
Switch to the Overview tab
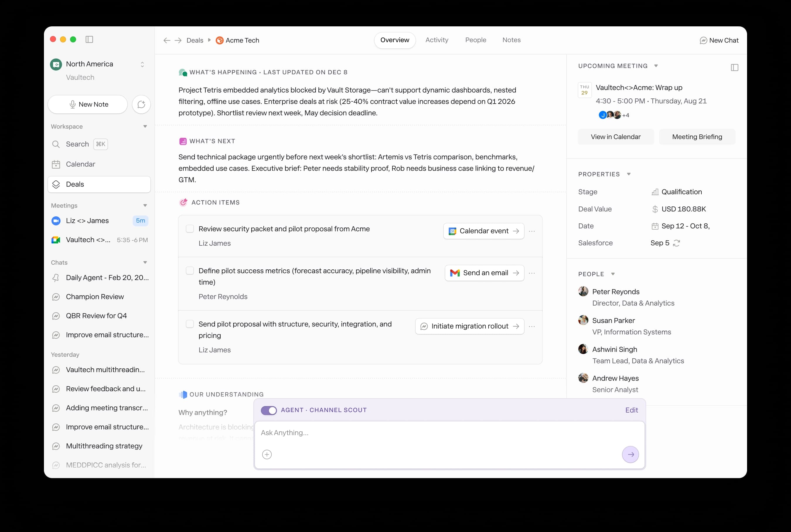[x=395, y=40]
